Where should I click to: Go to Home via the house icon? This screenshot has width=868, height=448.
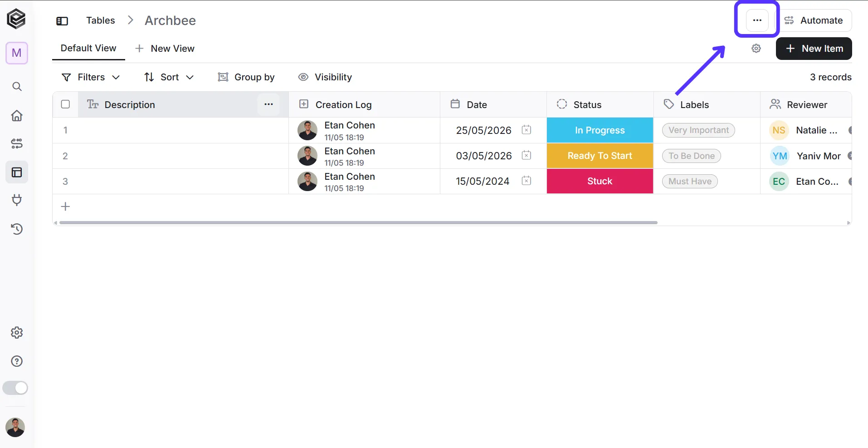point(17,116)
